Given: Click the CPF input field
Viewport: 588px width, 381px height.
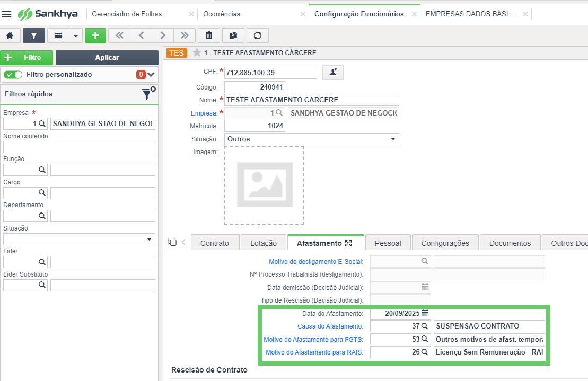Looking at the screenshot, I should click(270, 73).
